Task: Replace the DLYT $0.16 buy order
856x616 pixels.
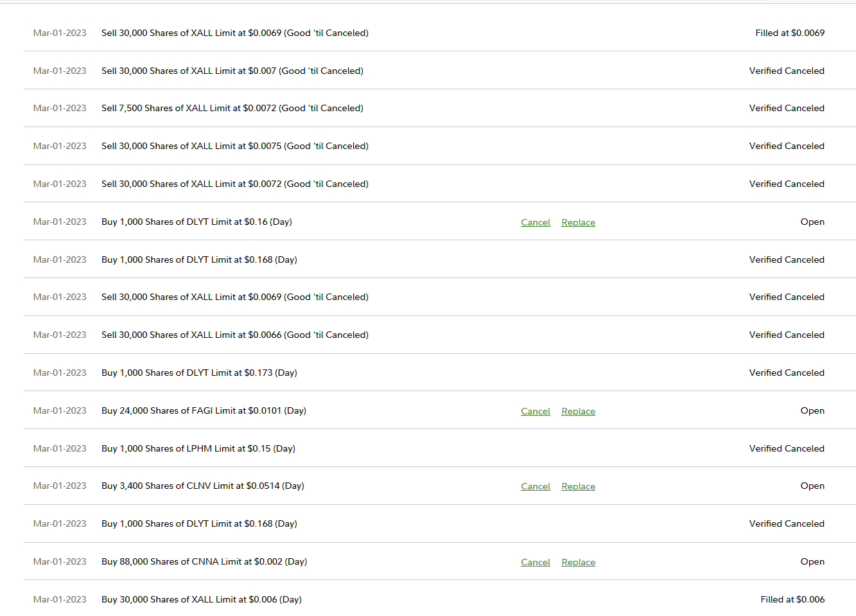Action: (578, 222)
